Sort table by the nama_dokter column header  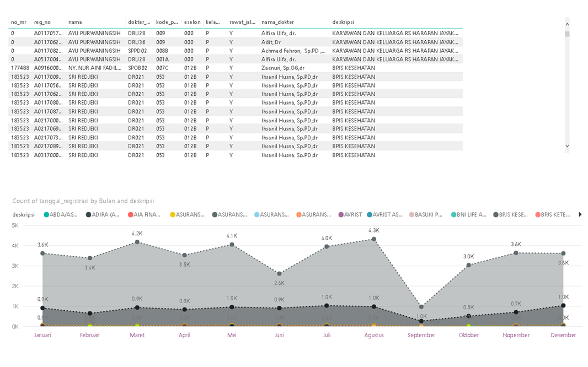point(277,22)
